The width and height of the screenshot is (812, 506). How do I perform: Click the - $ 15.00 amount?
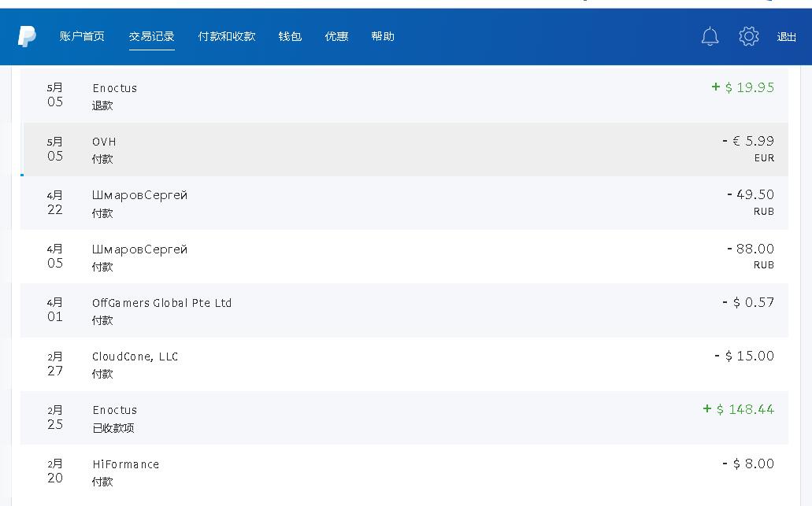[x=744, y=356]
